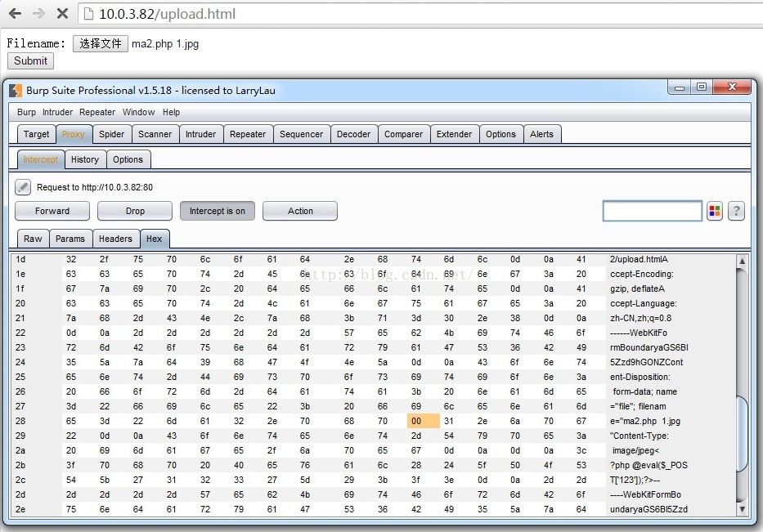Click the 'gzip, deflateA' ASCII cell

point(637,288)
